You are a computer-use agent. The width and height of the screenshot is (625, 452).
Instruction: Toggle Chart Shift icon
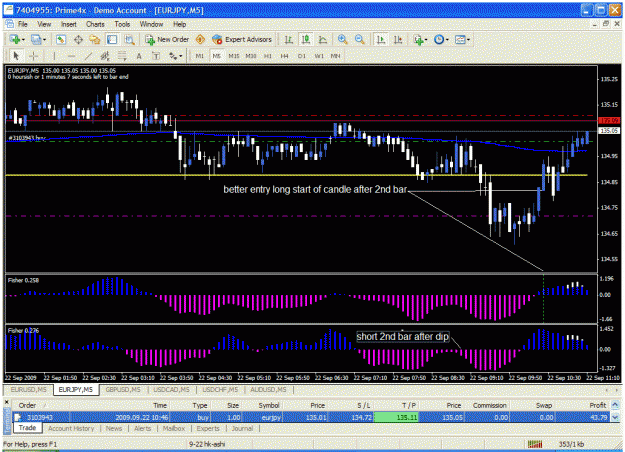point(398,39)
